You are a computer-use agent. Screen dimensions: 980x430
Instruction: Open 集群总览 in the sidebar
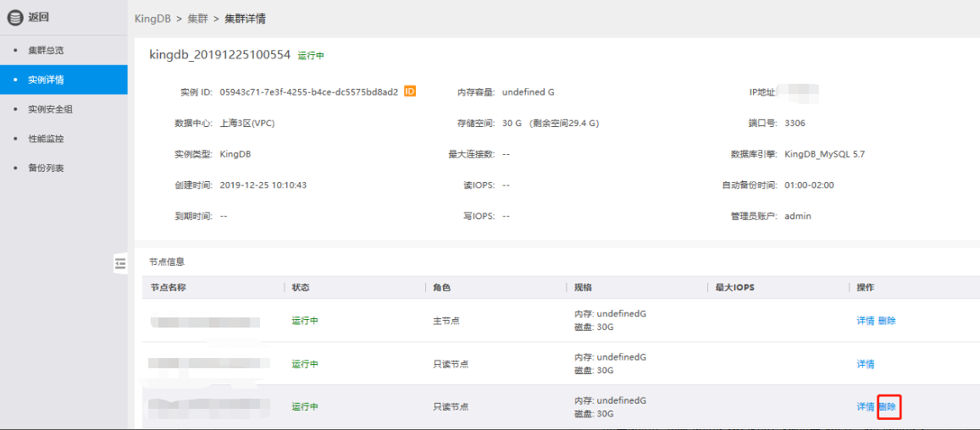click(46, 50)
